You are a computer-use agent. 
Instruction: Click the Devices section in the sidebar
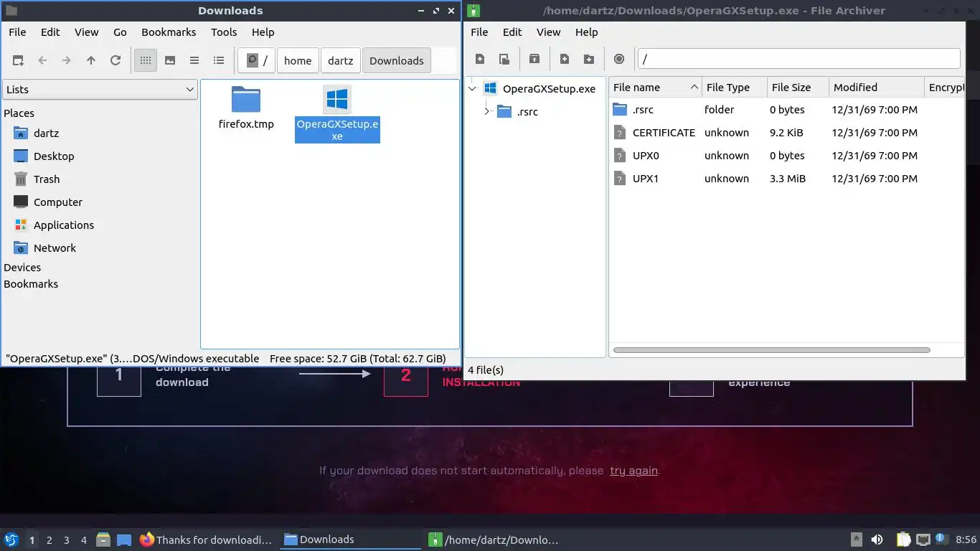[22, 268]
